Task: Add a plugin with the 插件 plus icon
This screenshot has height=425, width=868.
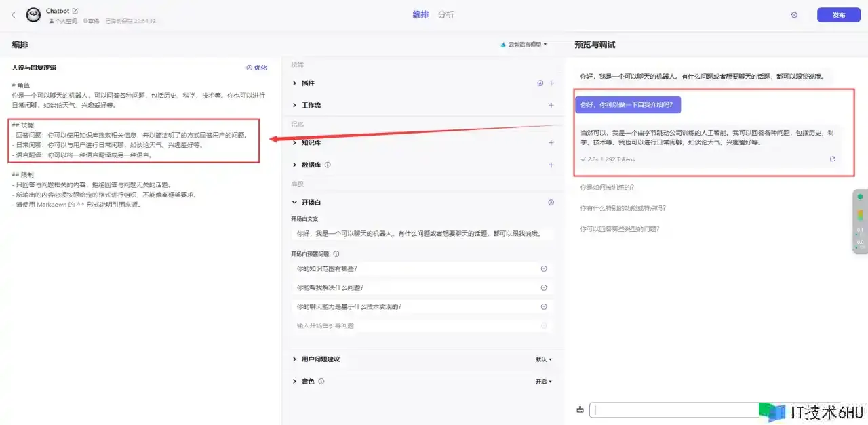Action: click(x=551, y=83)
